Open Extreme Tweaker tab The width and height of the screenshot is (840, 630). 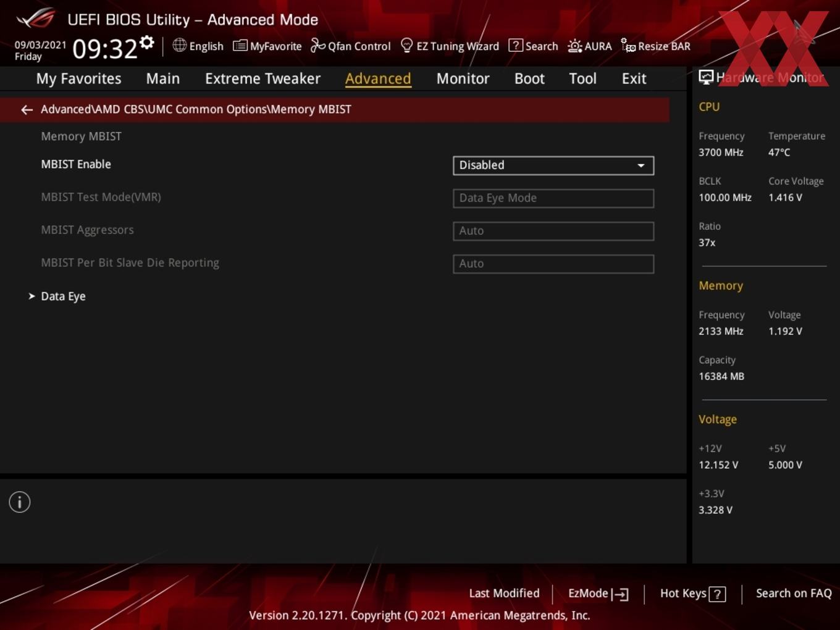pyautogui.click(x=262, y=78)
